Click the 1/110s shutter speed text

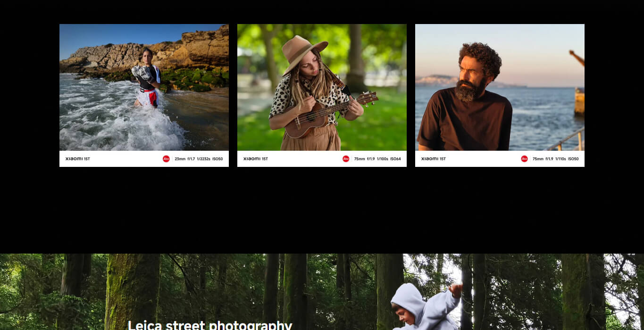click(x=560, y=159)
